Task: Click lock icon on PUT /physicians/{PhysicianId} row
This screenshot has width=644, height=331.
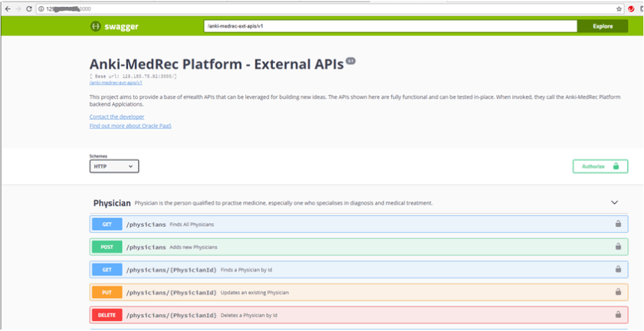Action: (617, 292)
